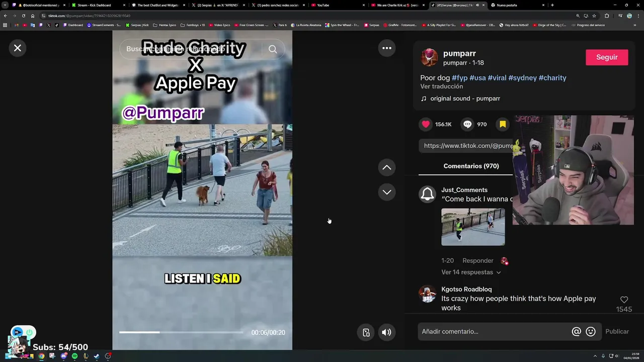Click the browser back arrow

coord(6,16)
